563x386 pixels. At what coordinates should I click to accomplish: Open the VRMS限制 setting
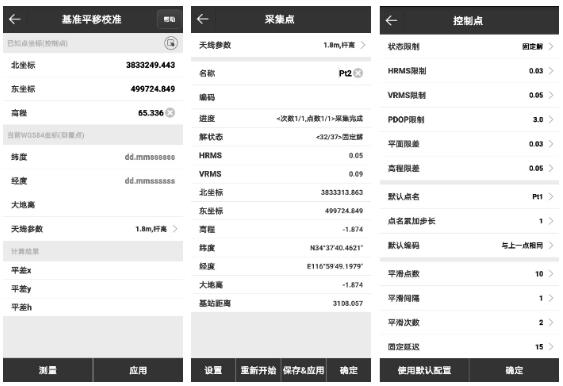469,95
